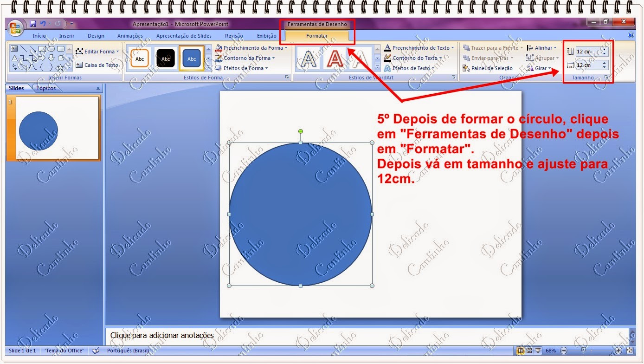Open the Agrupar dropdown
This screenshot has width=644, height=364.
click(543, 58)
